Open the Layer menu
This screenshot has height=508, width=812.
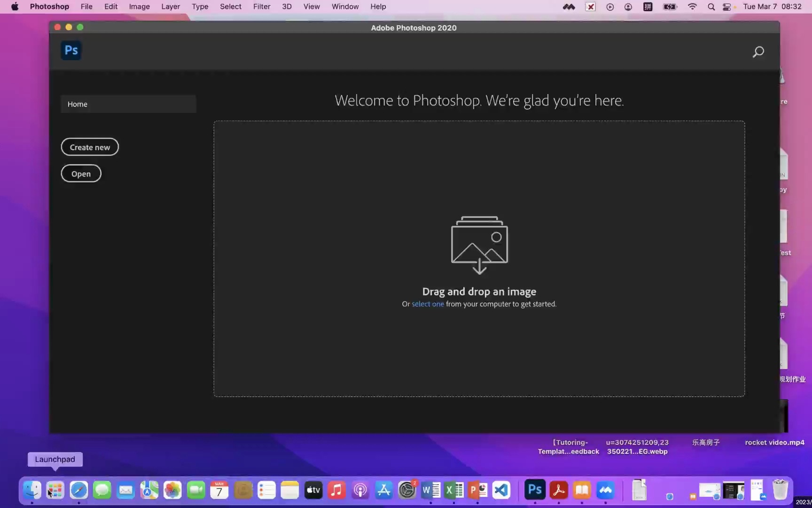pos(171,7)
